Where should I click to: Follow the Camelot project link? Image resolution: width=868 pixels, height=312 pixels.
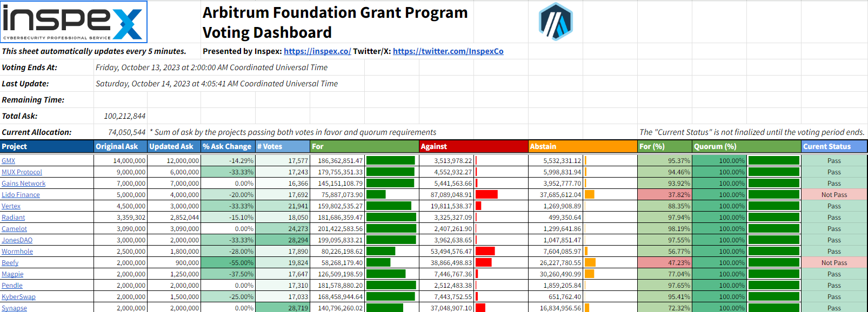14,229
